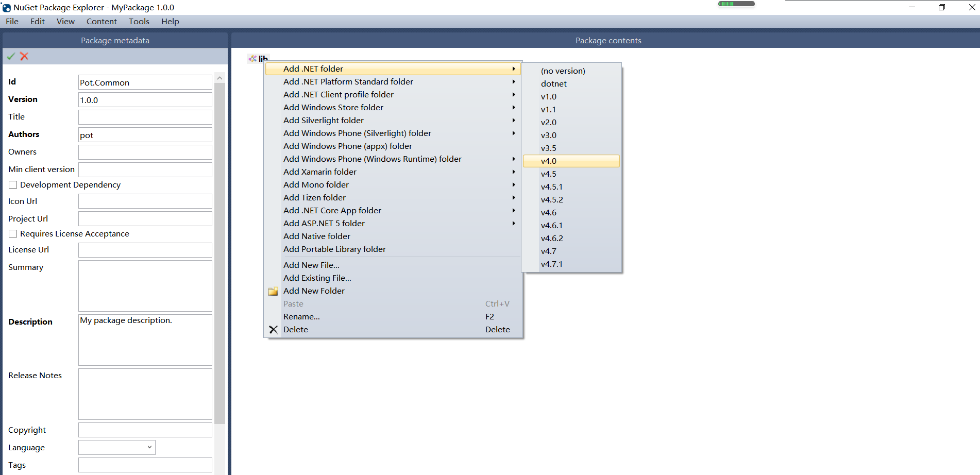Toggle the Development Dependency checkbox

coord(13,185)
